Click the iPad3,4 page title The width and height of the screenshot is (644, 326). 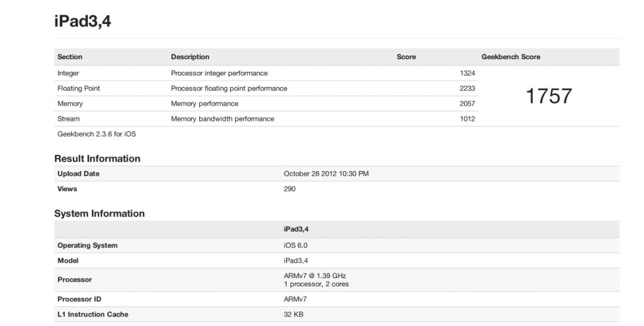point(82,21)
